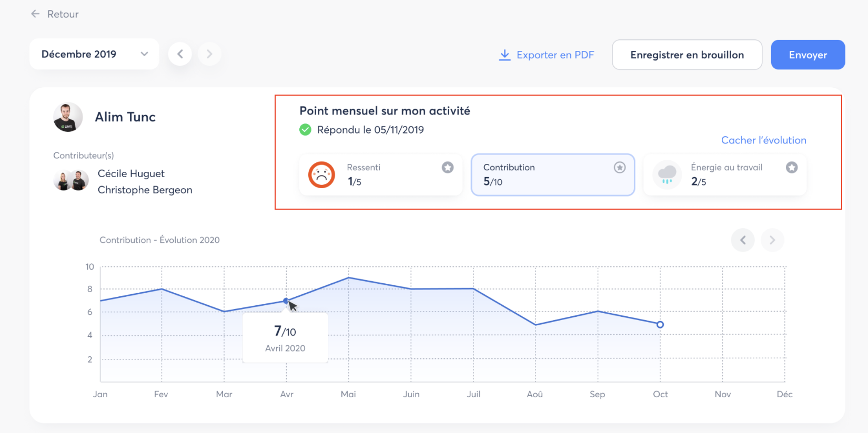Click the Exporter en PDF link

pyautogui.click(x=555, y=55)
